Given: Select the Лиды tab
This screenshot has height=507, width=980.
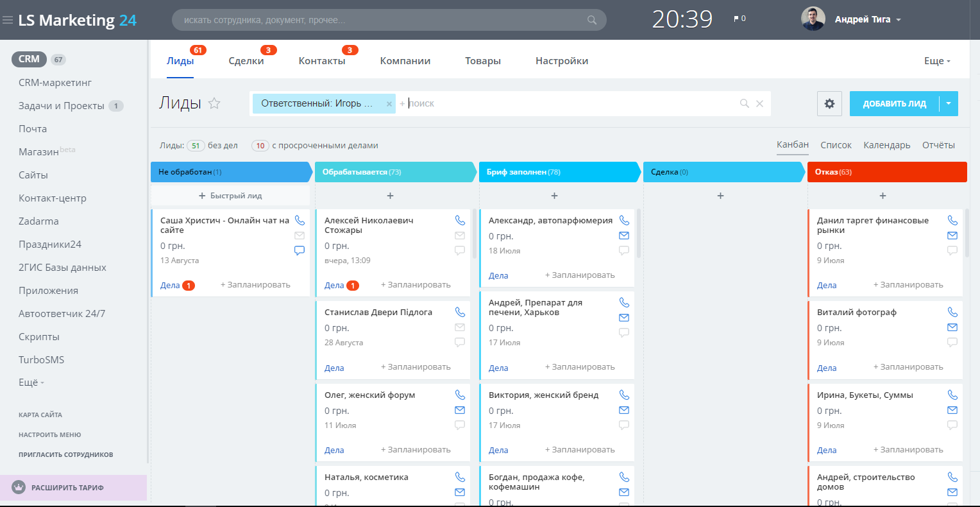Looking at the screenshot, I should 180,61.
